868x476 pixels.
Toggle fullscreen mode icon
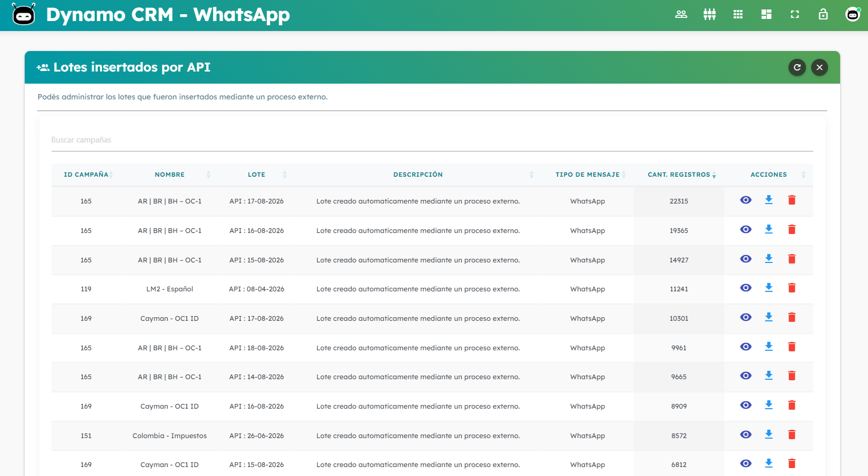click(795, 15)
